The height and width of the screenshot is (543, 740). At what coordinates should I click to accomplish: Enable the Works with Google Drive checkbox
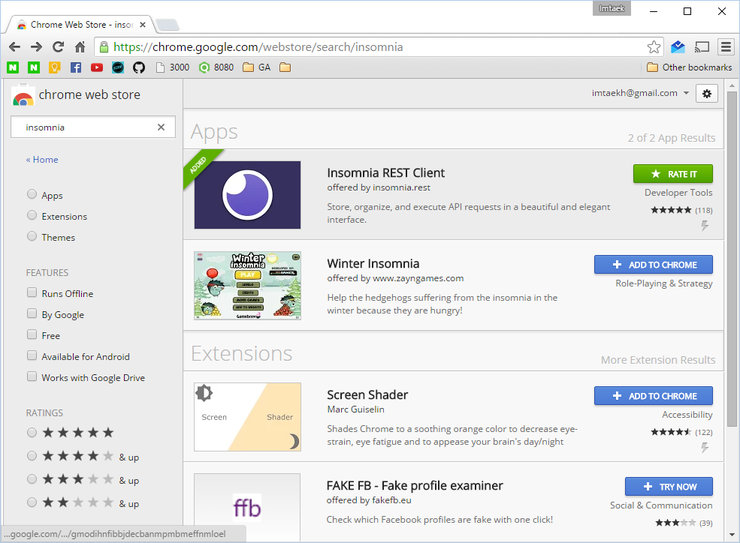(x=32, y=376)
